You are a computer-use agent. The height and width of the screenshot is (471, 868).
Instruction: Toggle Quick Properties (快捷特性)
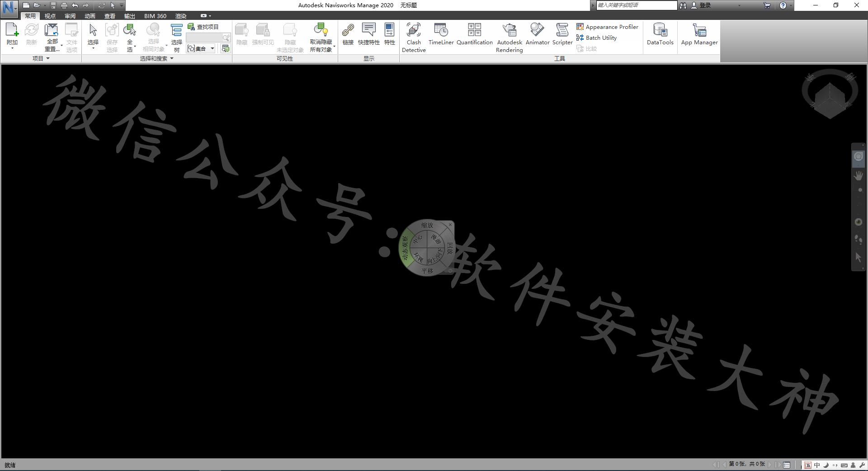click(369, 34)
